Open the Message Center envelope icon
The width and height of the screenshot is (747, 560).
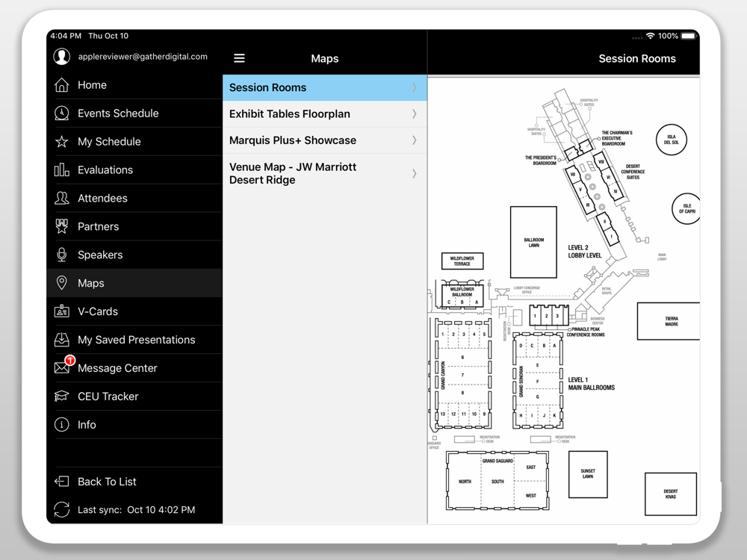click(x=62, y=367)
